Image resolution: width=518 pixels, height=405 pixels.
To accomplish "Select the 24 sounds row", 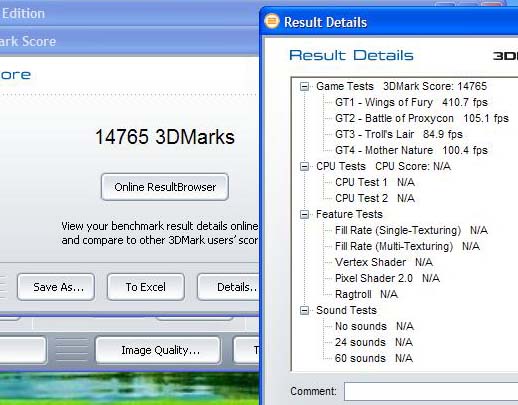I will pos(374,342).
